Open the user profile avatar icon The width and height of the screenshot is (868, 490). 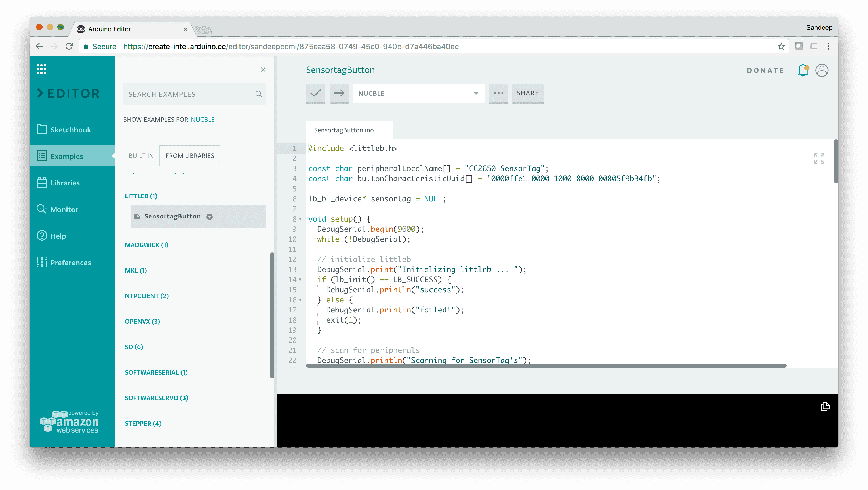pos(822,70)
